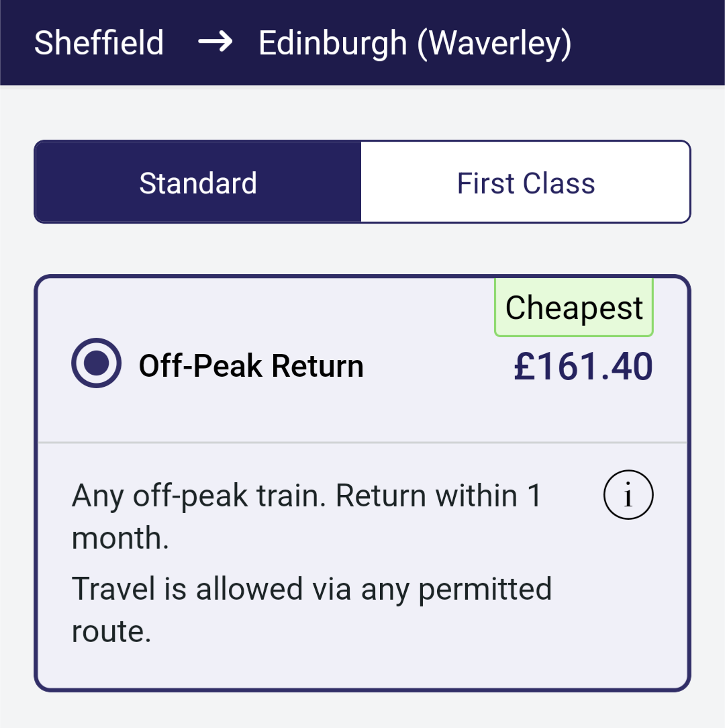The height and width of the screenshot is (728, 725).
Task: Click 'any permitted' in the route restriction text
Action: tap(456, 589)
